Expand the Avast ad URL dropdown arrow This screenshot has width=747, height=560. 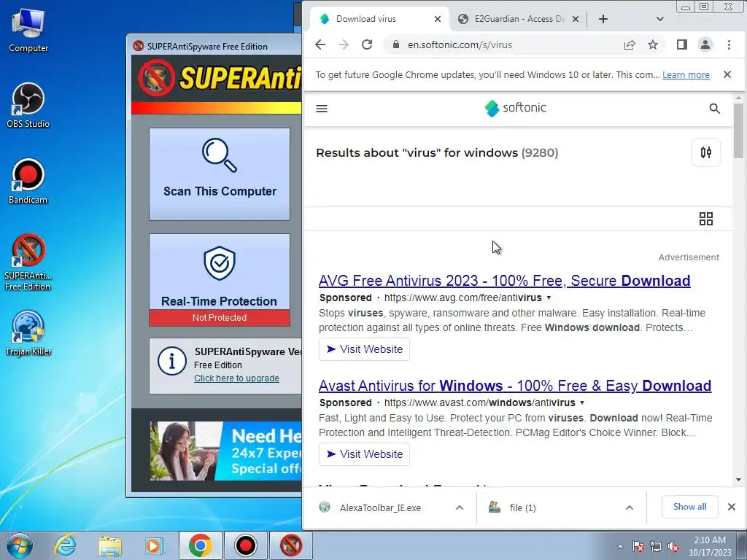pos(581,402)
